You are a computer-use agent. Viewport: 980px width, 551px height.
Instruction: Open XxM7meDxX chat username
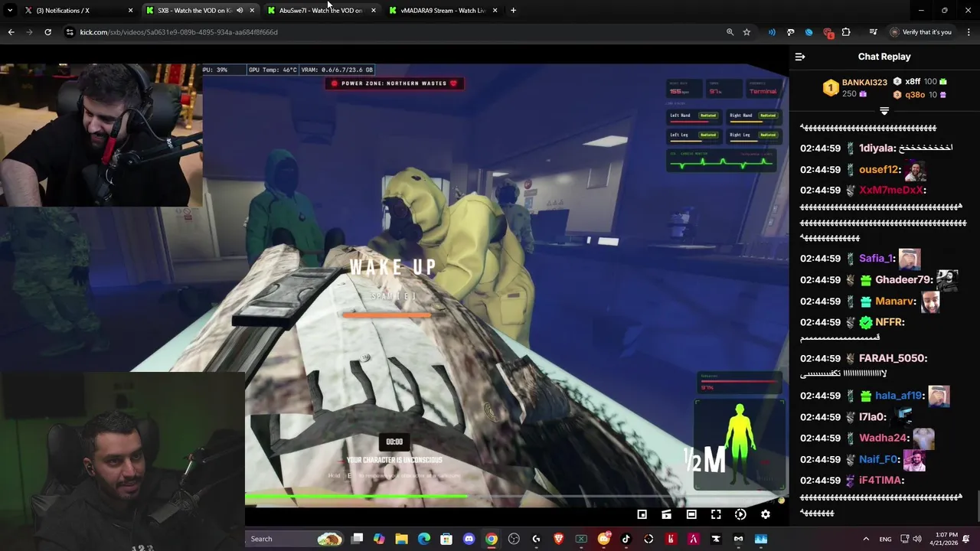(x=891, y=191)
